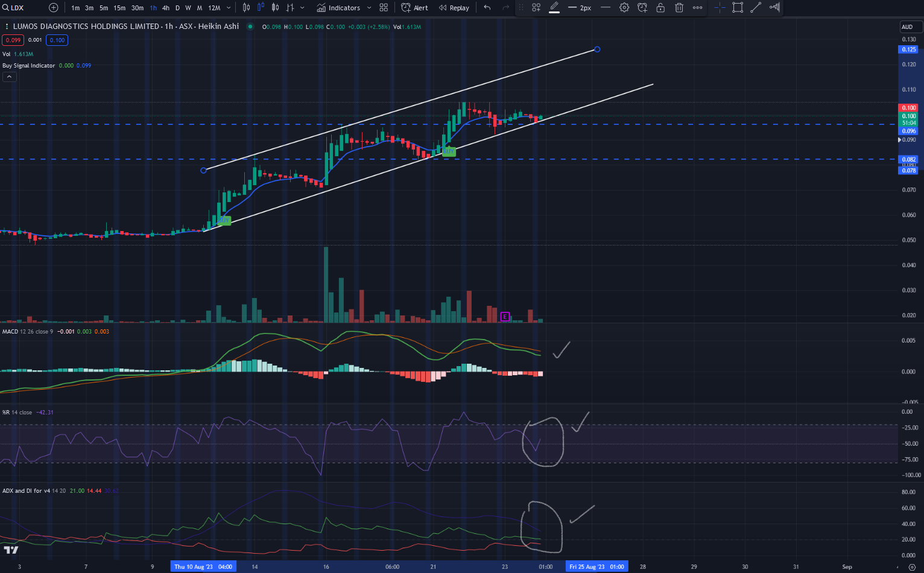924x573 pixels.
Task: Expand the timeframe interval dropdown
Action: coord(229,8)
